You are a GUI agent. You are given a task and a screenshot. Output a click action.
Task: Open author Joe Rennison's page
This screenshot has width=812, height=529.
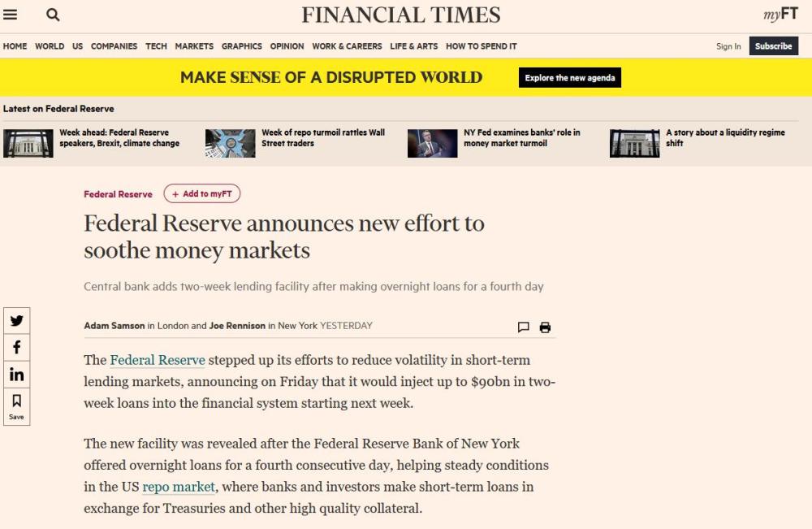pos(237,325)
